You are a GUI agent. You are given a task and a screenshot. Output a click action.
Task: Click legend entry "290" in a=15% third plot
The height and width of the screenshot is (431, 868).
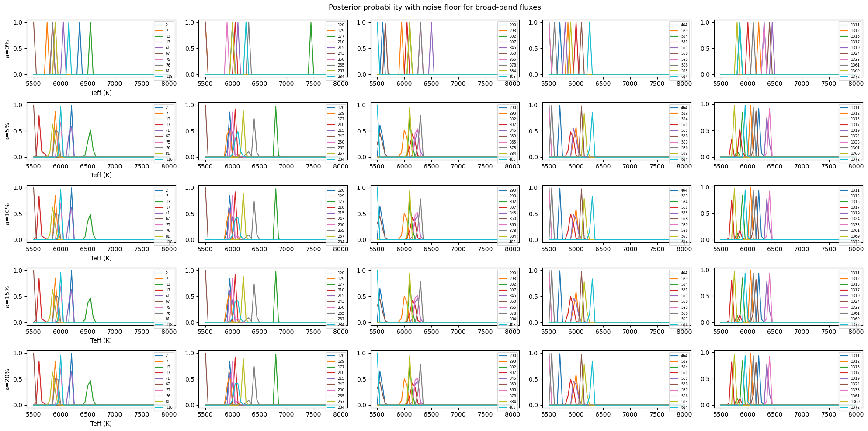(512, 273)
